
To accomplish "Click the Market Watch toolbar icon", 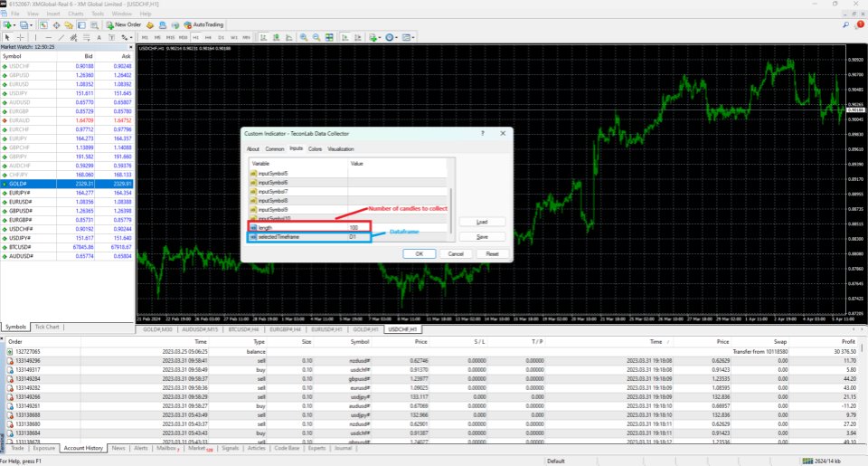I will (x=43, y=25).
